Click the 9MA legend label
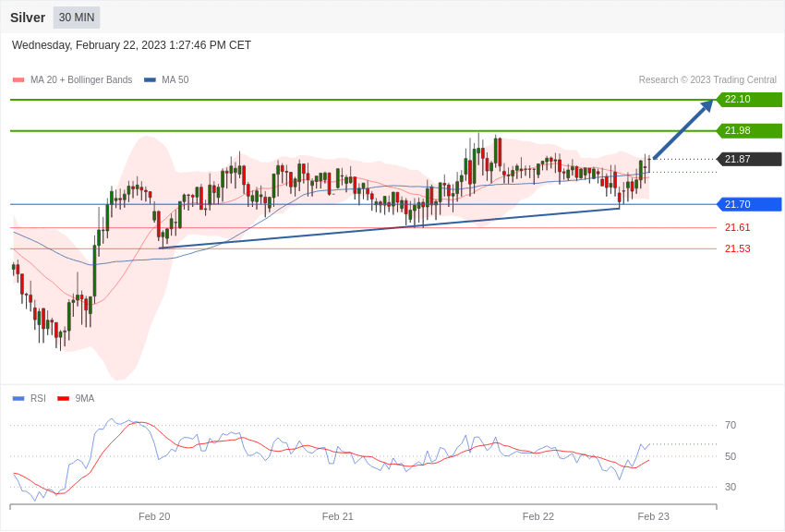Image resolution: width=785 pixels, height=532 pixels. (x=85, y=398)
